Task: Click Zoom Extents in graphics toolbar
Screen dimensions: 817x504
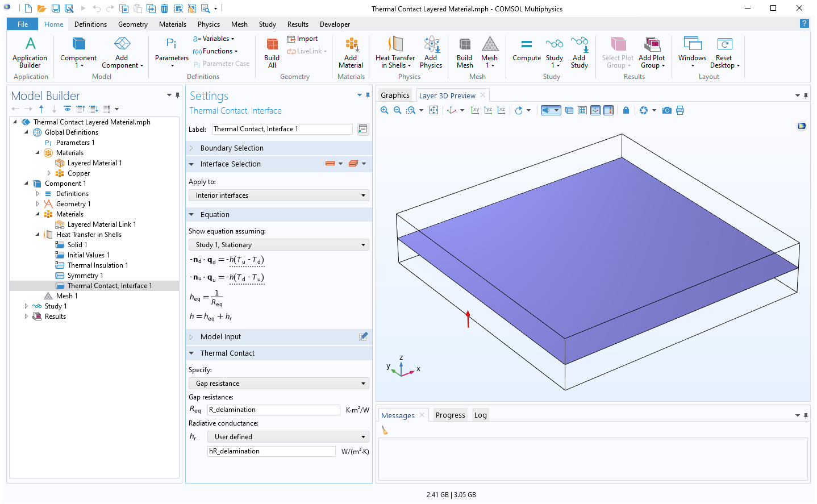Action: coord(433,110)
